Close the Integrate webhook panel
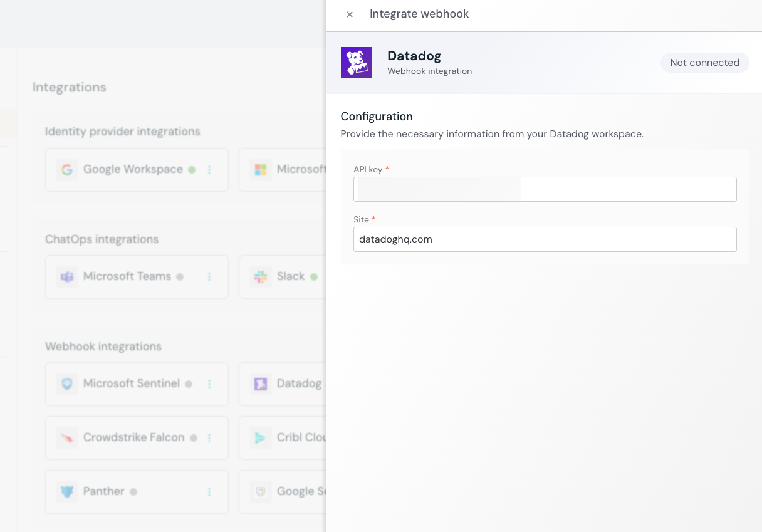The width and height of the screenshot is (762, 532). (x=350, y=14)
